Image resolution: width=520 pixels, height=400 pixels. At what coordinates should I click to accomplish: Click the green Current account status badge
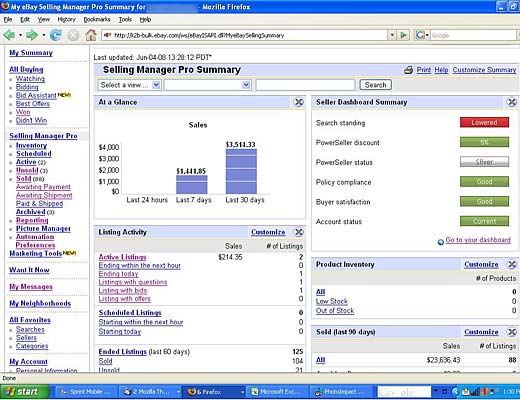(x=484, y=221)
